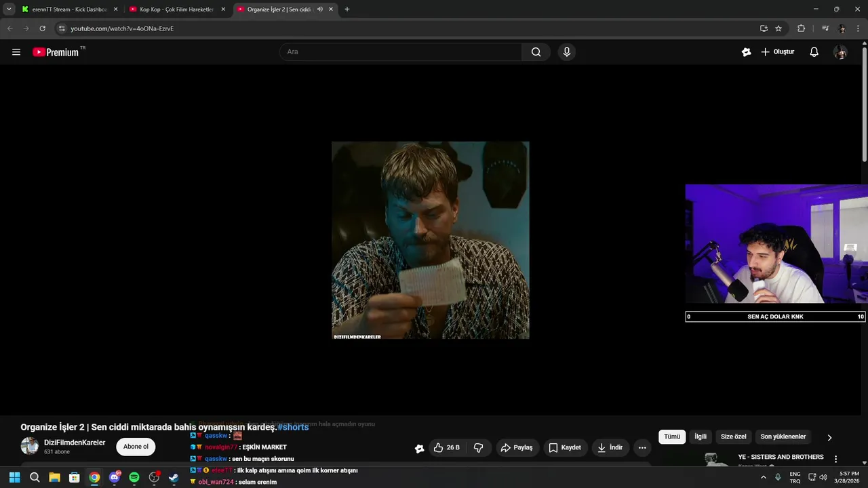Switch the ENG TRQ input language
The width and height of the screenshot is (868, 488).
coord(795,477)
